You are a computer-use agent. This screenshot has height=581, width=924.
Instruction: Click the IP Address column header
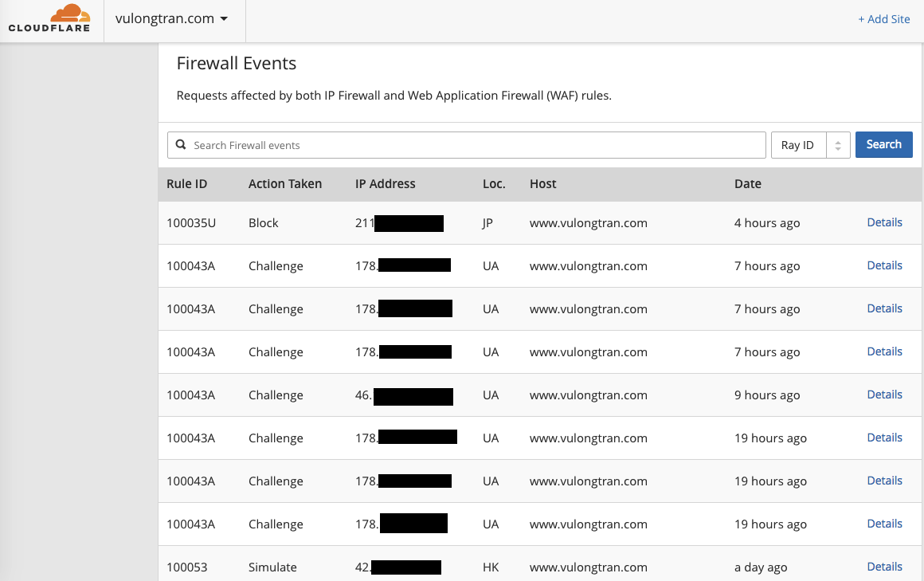coord(386,183)
